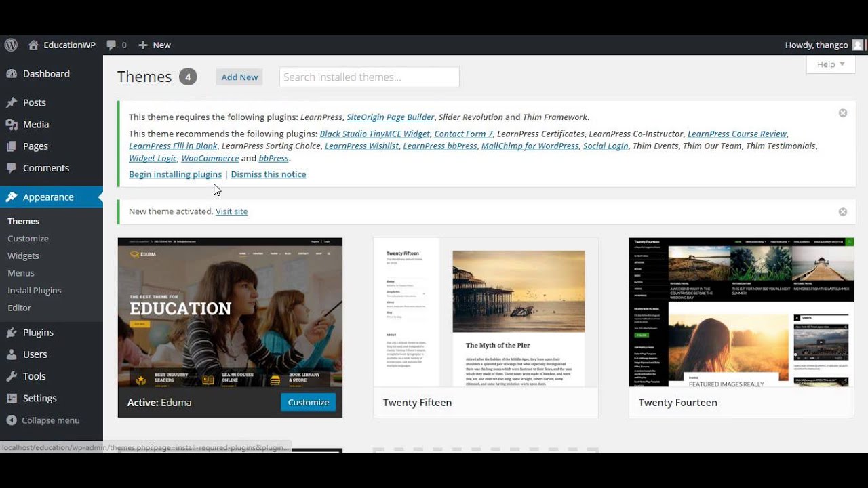Click the user avatar beside Howdy, thangco

click(x=857, y=45)
